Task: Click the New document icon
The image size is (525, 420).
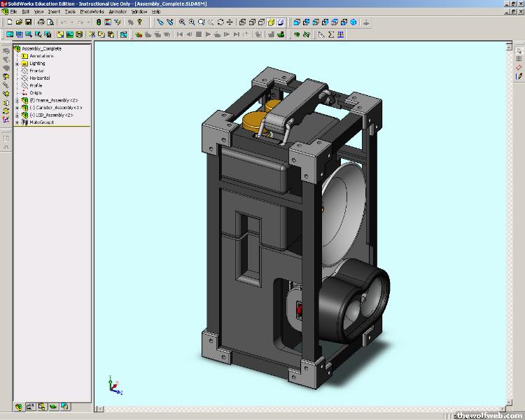Action: pos(9,22)
